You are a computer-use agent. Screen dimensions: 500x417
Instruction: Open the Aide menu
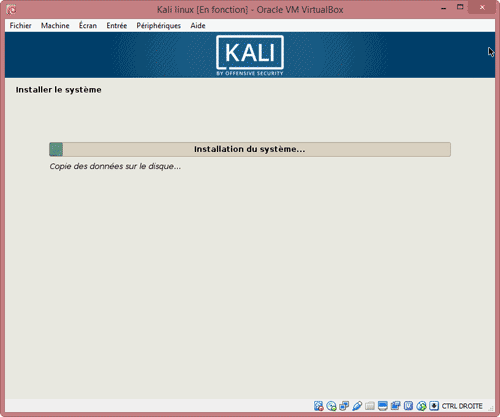pyautogui.click(x=198, y=26)
